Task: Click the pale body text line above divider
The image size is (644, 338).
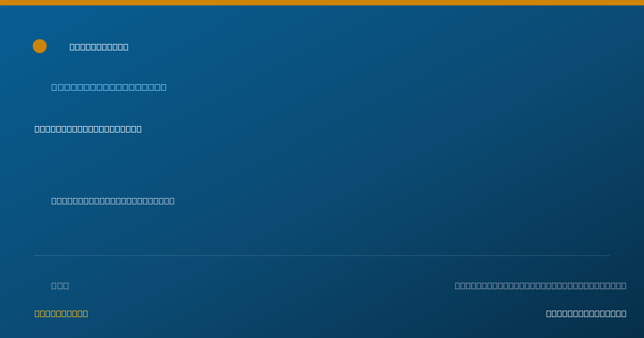Action: (x=113, y=201)
